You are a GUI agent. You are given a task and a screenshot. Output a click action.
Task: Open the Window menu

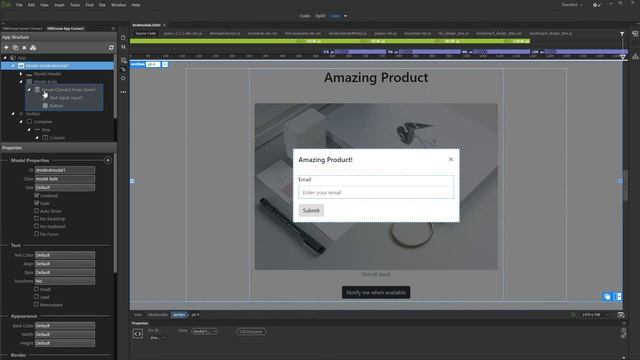[118, 5]
